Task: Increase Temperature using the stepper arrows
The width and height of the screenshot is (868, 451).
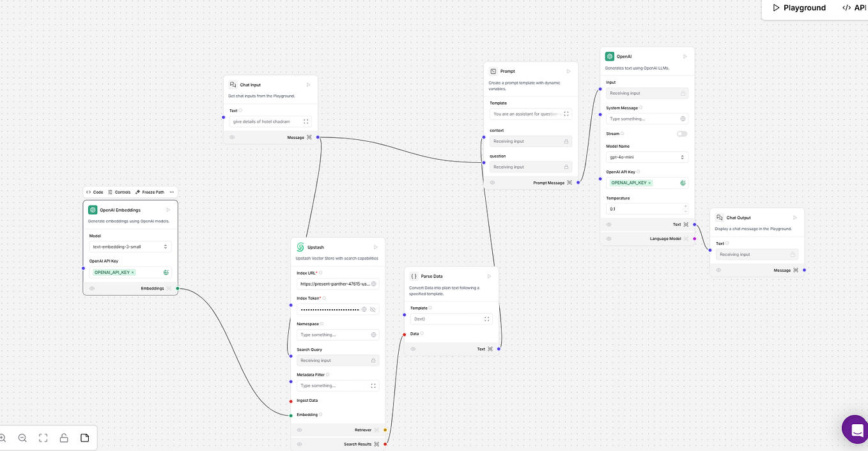Action: (685, 206)
